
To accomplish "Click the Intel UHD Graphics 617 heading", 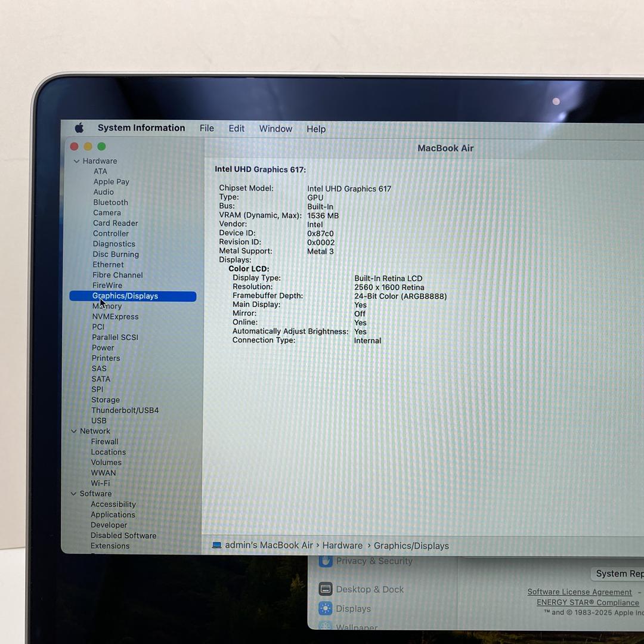I will click(260, 169).
